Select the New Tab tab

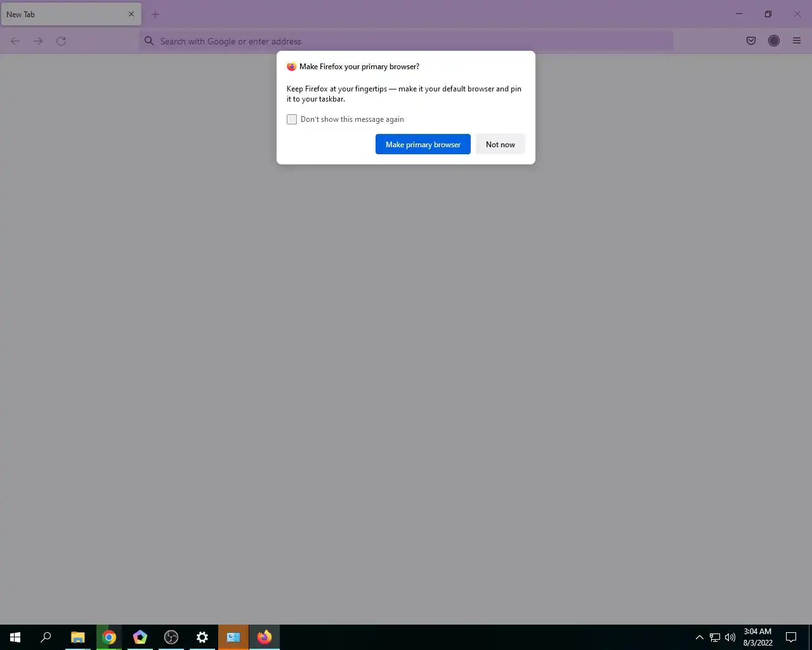coord(71,14)
